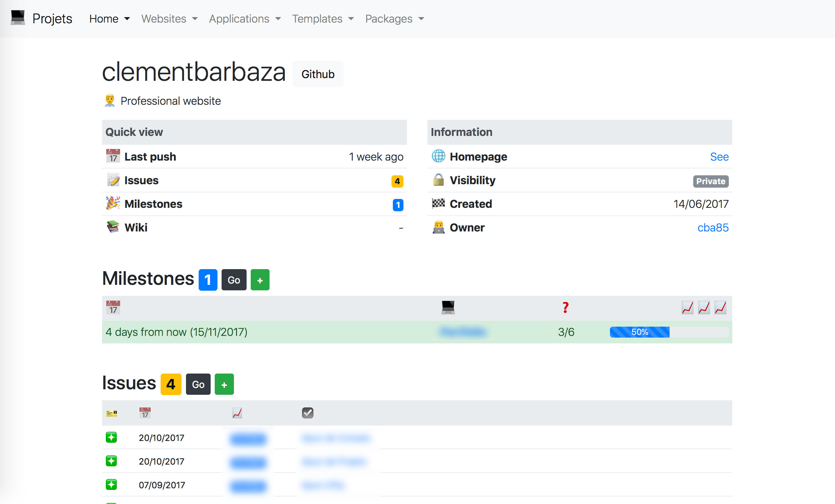
Task: Toggle the checkmark column header in the issues table
Action: point(307,413)
